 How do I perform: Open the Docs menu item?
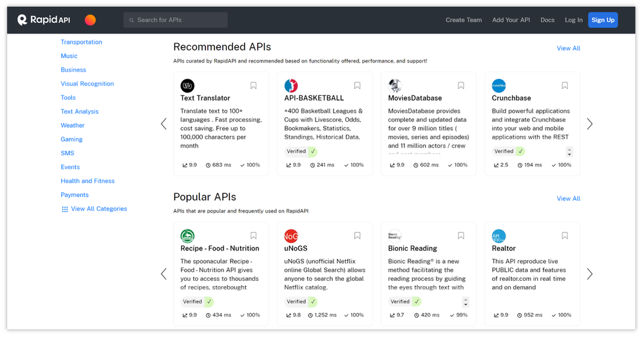(x=547, y=20)
